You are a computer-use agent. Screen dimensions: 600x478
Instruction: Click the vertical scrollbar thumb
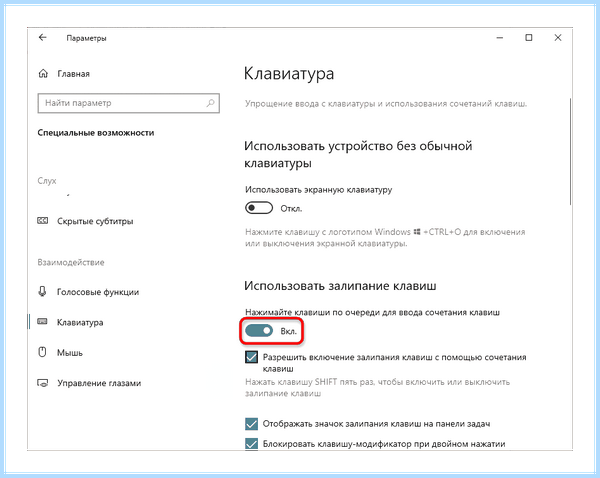571,151
